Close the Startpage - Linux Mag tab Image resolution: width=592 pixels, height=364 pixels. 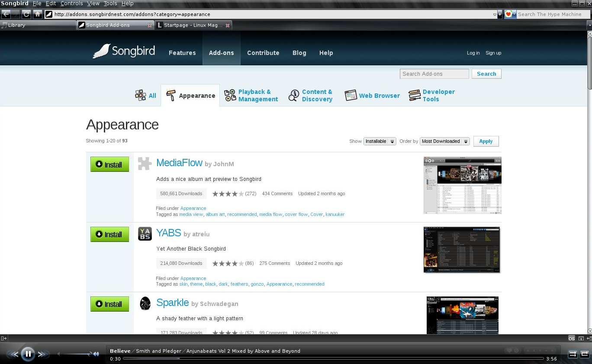coord(228,26)
